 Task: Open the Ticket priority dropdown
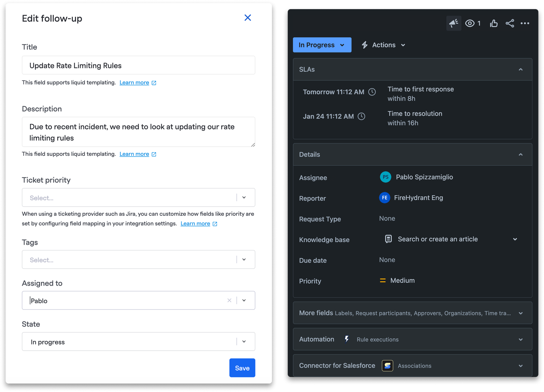pyautogui.click(x=138, y=197)
